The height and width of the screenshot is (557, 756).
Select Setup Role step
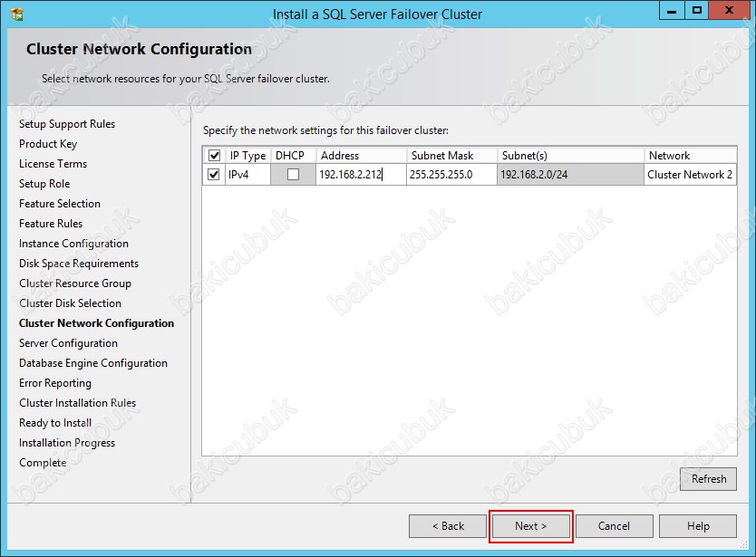coord(44,184)
